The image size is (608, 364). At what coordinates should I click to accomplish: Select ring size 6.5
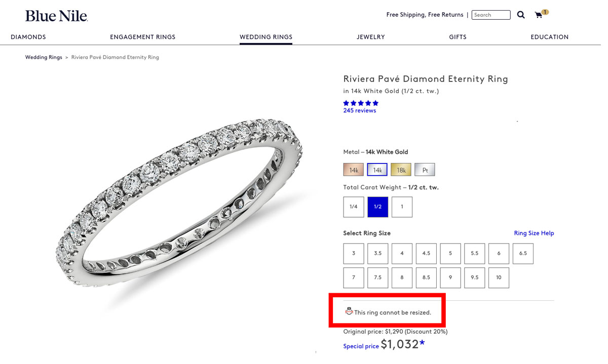pos(523,253)
